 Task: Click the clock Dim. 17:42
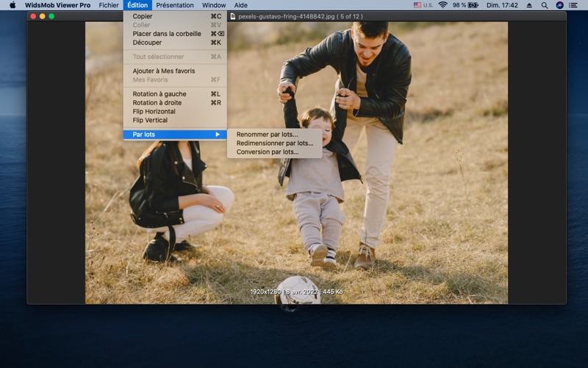[x=502, y=5]
